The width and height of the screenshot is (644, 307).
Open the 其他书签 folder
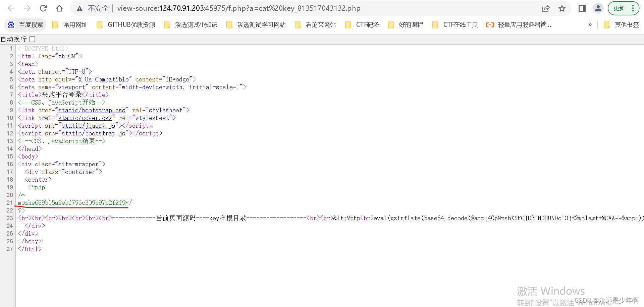[621, 25]
